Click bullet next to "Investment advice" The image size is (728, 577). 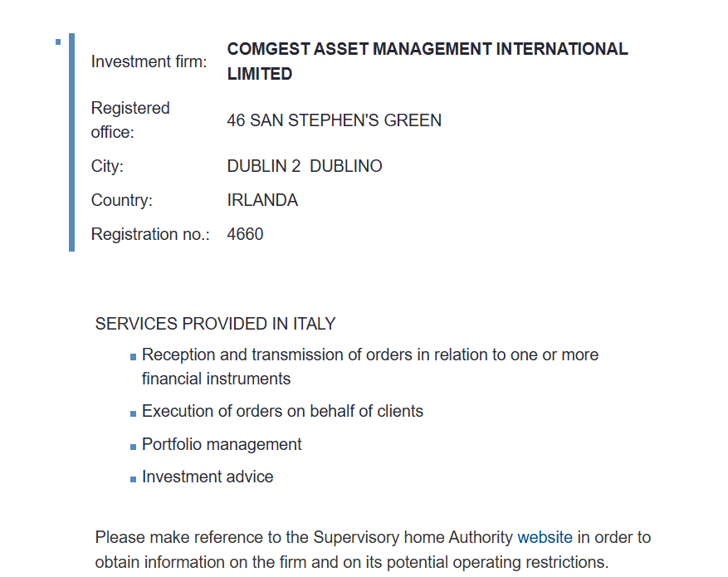tap(133, 479)
